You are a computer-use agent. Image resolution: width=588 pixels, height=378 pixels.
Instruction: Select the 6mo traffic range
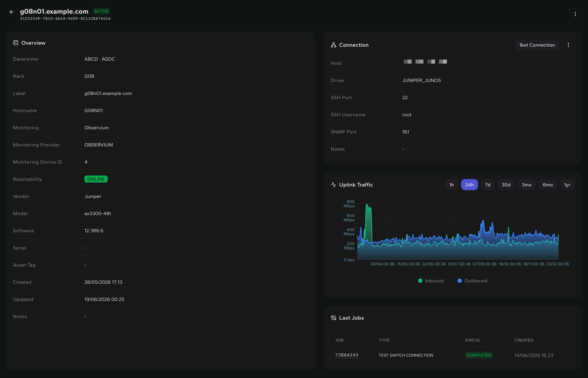click(548, 185)
